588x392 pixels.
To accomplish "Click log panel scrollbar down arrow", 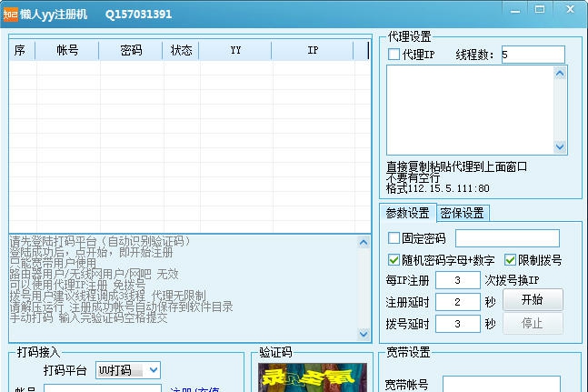I will point(364,334).
